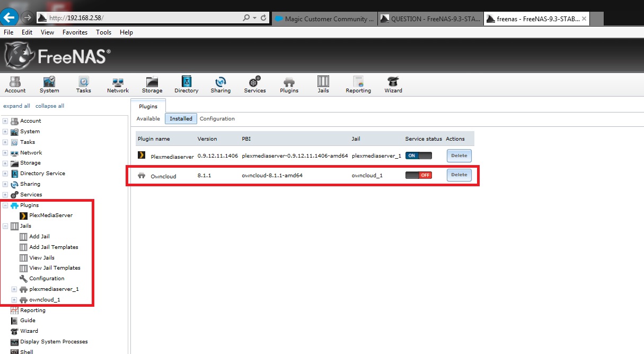
Task: Expand the Account tree node
Action: tap(5, 121)
